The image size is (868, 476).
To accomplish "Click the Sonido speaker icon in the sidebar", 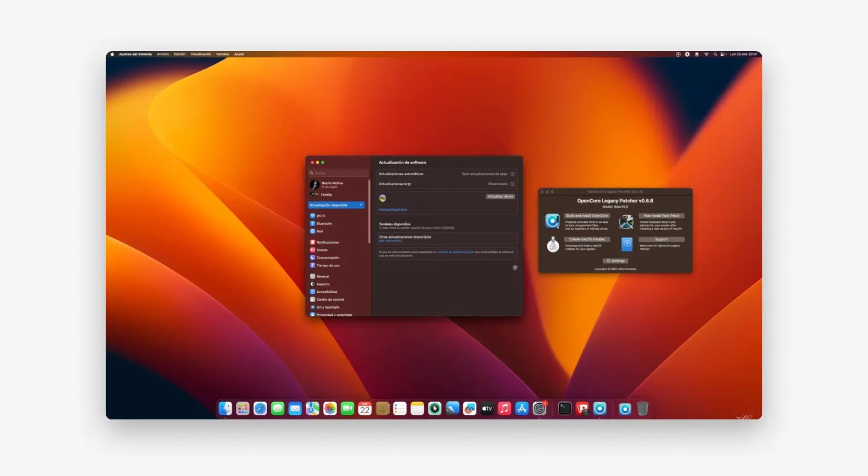I will point(313,250).
